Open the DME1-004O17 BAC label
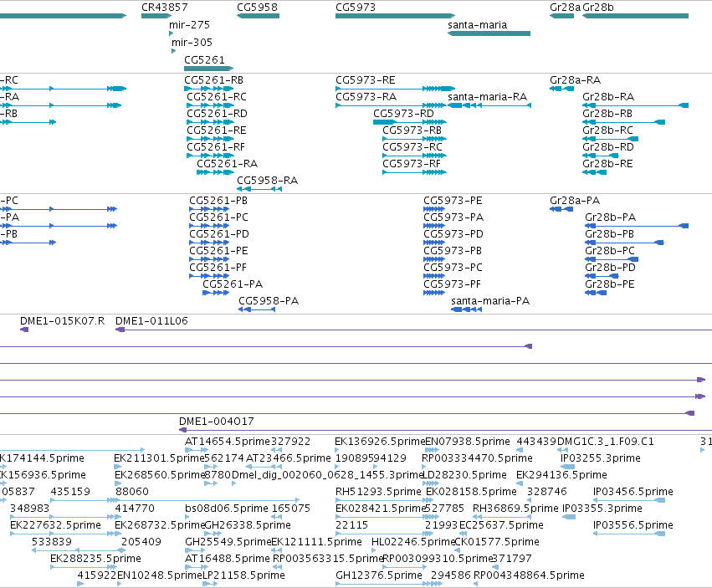 coord(217,422)
